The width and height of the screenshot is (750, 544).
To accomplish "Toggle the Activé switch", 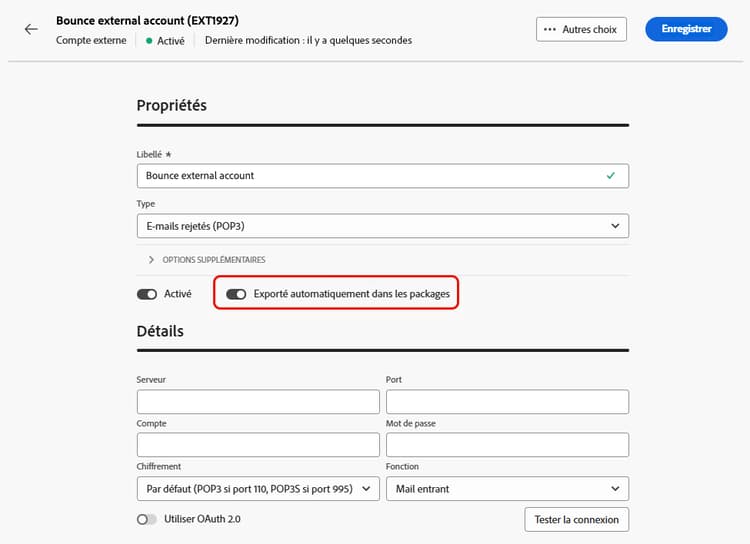I will (x=147, y=295).
